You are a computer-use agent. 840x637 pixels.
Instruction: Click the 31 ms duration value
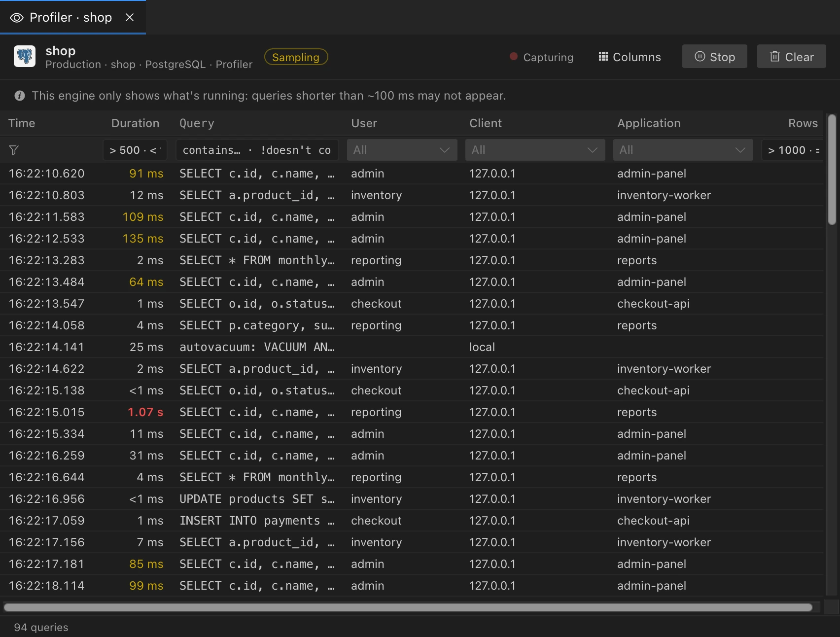click(x=146, y=456)
